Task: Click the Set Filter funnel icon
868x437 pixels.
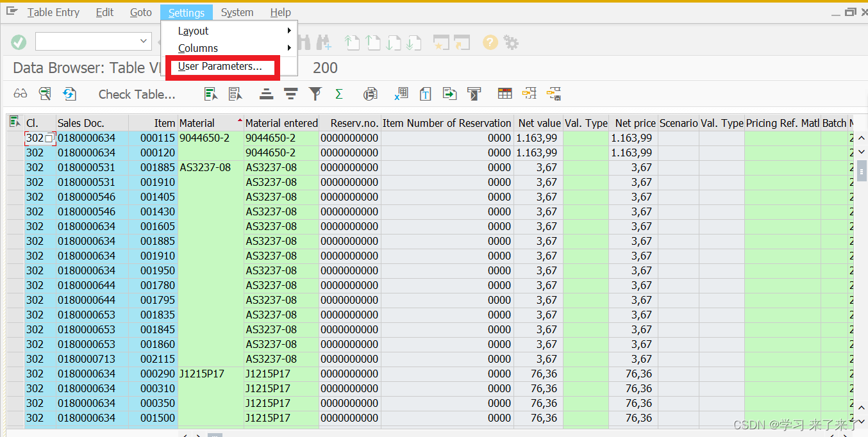Action: coord(315,94)
